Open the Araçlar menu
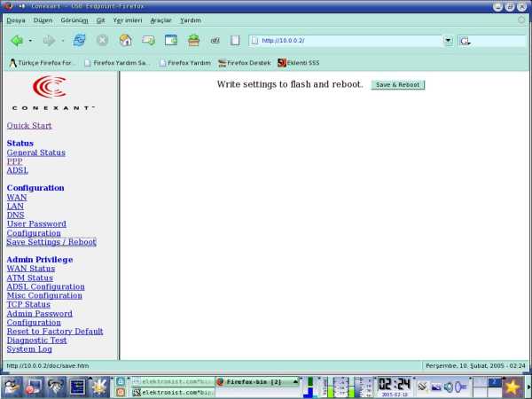Image resolution: width=532 pixels, height=399 pixels. click(x=160, y=20)
